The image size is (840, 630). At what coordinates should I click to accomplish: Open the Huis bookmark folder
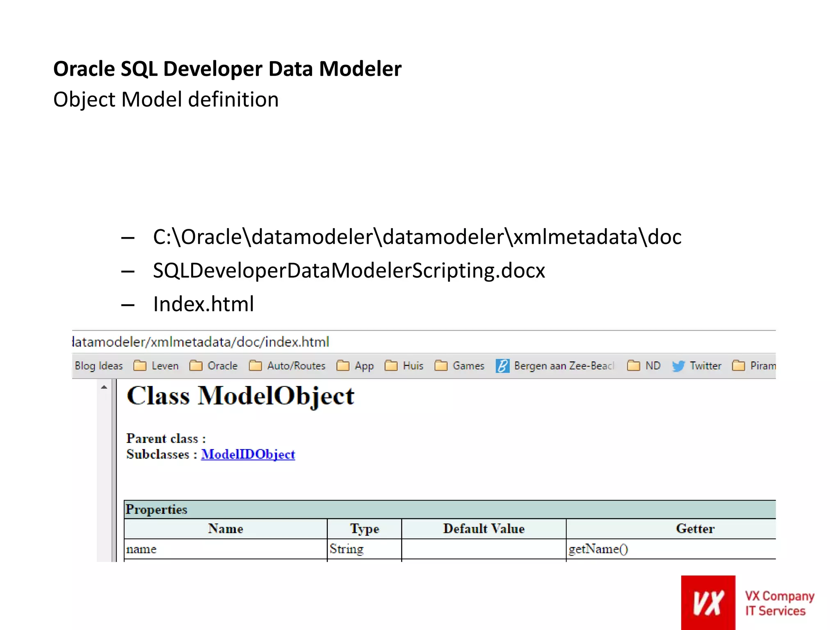click(404, 365)
